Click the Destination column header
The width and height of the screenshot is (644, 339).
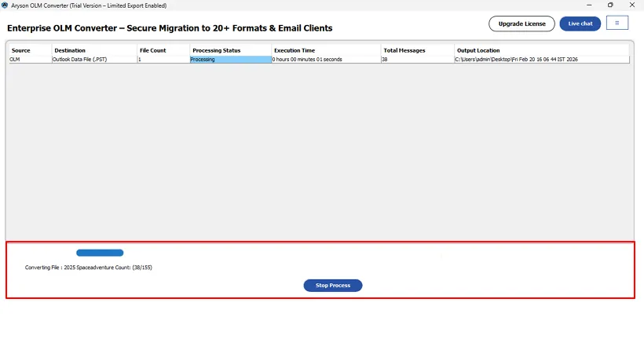[70, 50]
